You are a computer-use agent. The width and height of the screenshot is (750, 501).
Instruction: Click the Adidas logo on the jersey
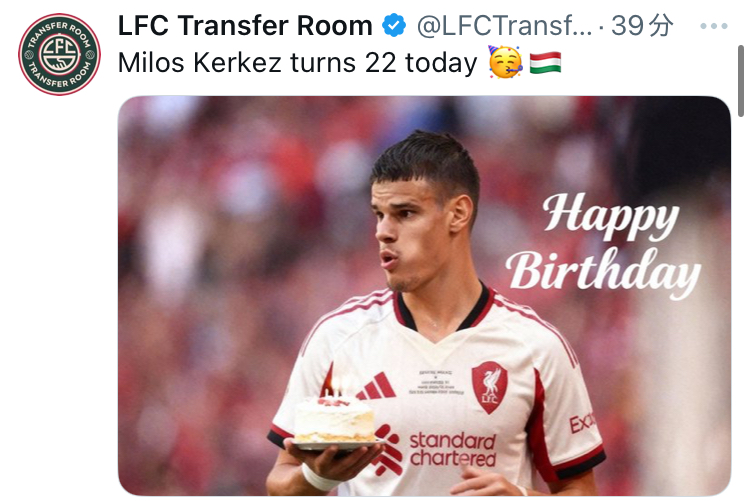pos(375,386)
